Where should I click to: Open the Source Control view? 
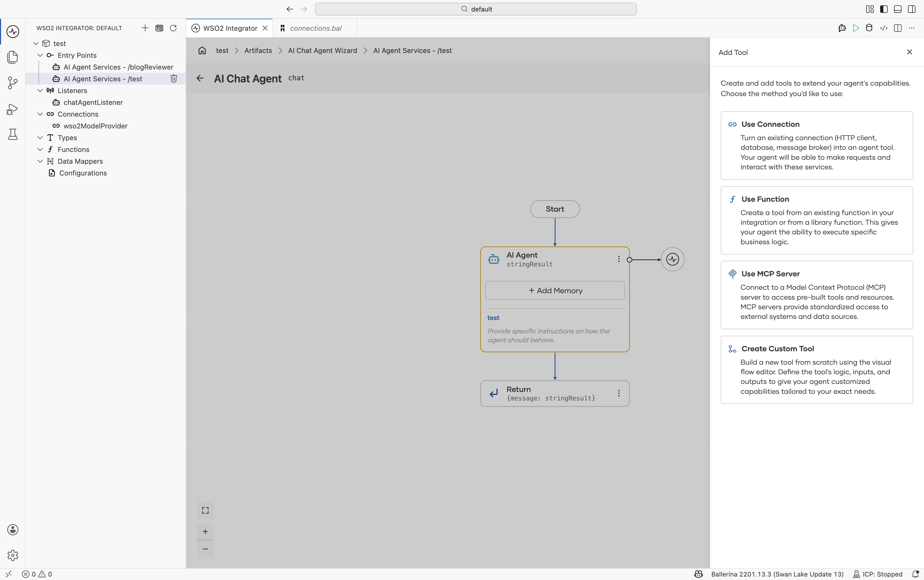(x=13, y=83)
